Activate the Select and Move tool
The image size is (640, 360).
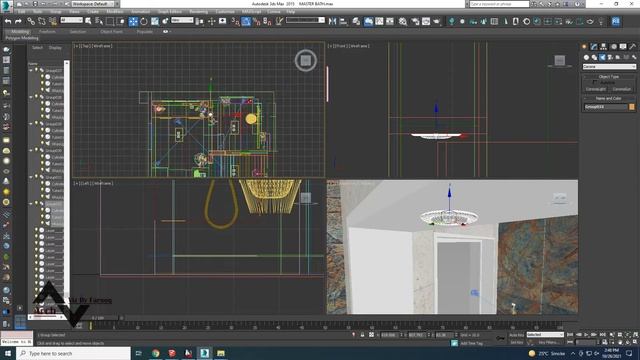(133, 21)
